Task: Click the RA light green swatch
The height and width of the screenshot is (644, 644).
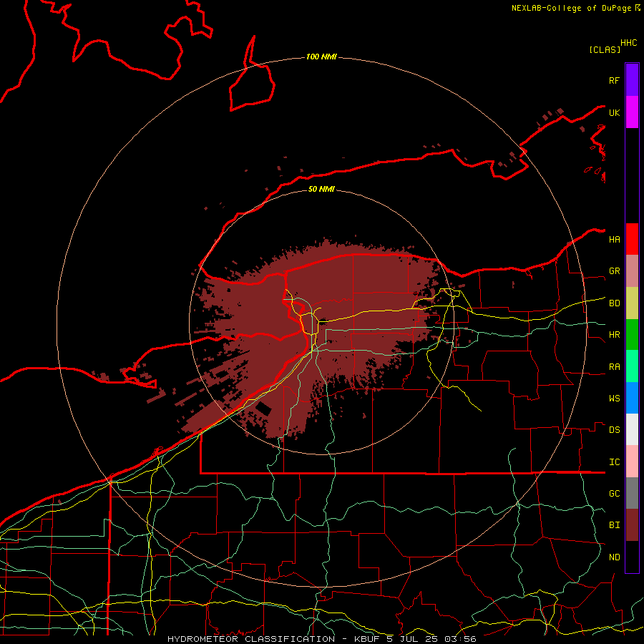Action: [632, 366]
